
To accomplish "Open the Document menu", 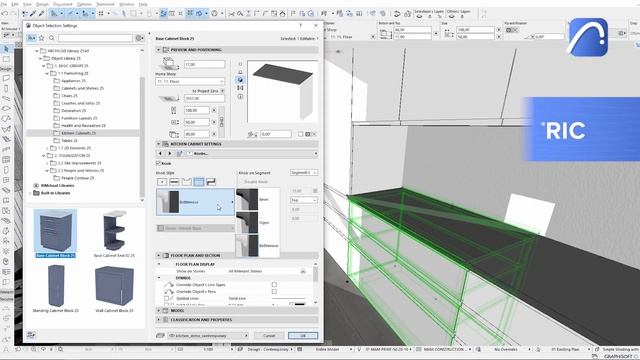I will point(62,4).
